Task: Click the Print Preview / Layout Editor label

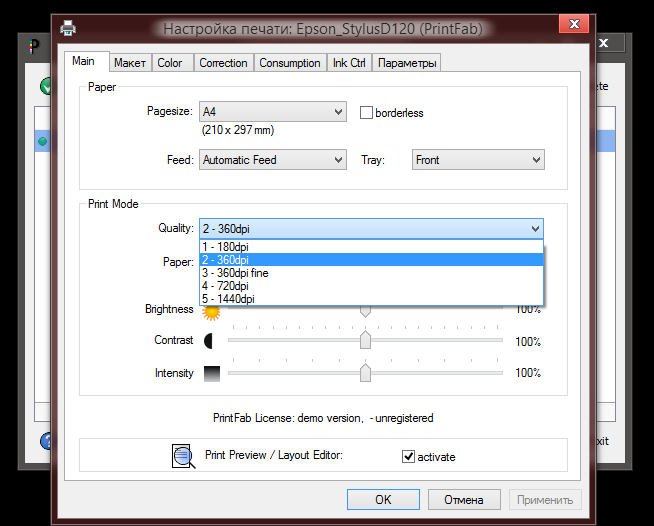Action: pyautogui.click(x=274, y=455)
